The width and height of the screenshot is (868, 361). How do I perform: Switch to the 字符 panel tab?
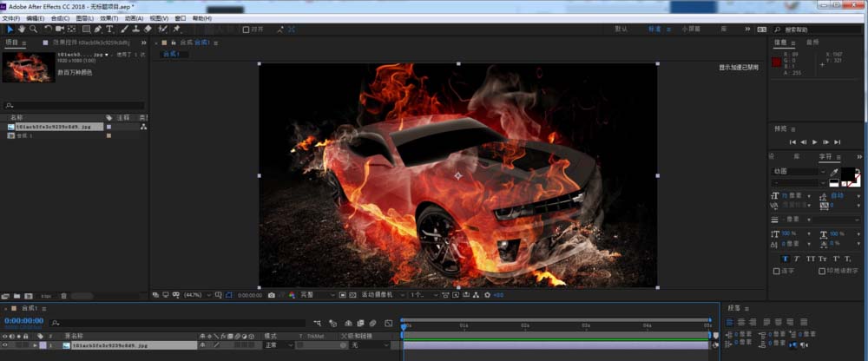825,156
